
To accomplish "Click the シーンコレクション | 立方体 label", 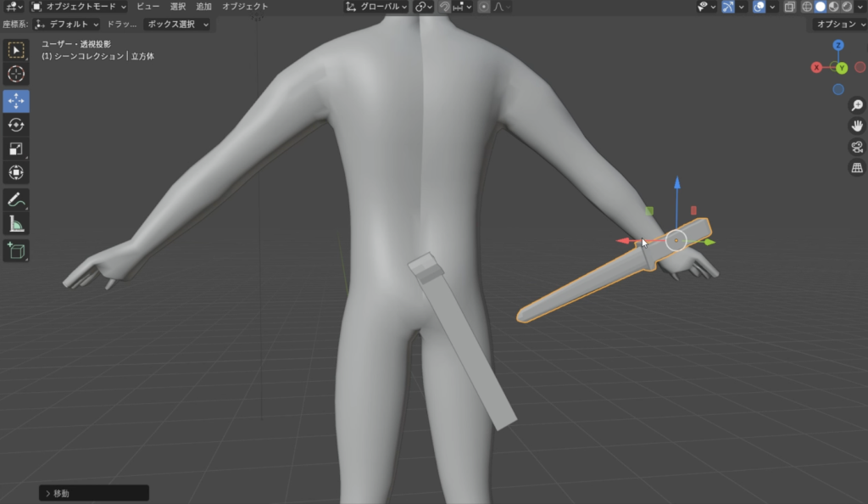I will click(98, 56).
